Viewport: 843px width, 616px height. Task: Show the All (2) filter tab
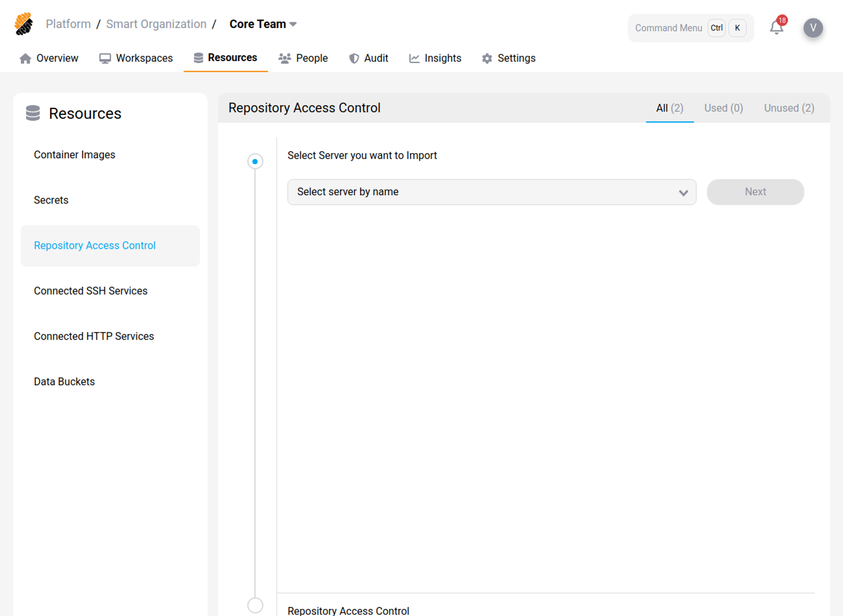click(x=670, y=108)
